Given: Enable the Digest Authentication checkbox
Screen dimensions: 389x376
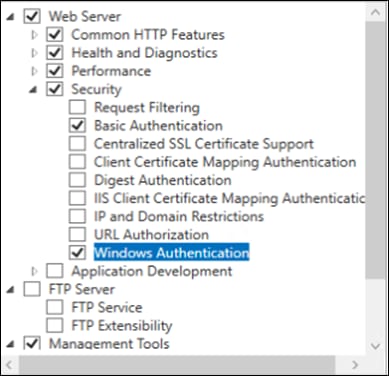Looking at the screenshot, I should (77, 180).
